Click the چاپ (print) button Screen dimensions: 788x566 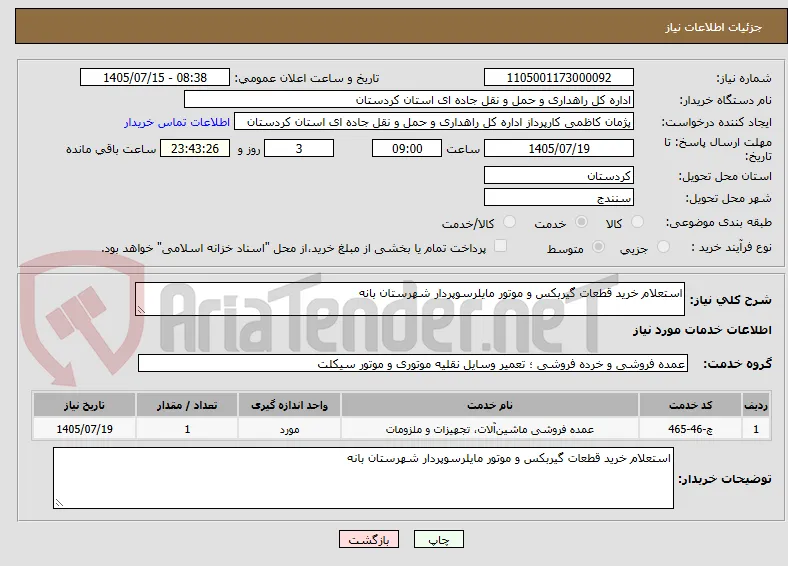click(438, 539)
